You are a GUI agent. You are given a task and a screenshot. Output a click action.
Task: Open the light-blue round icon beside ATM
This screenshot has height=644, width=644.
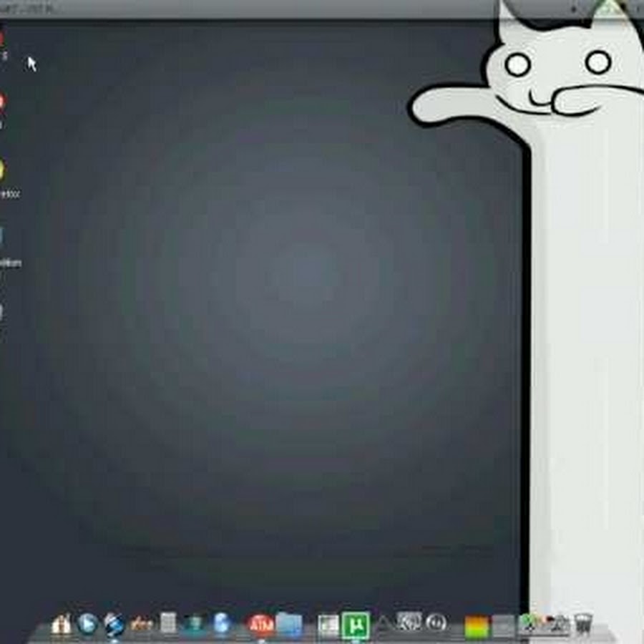coord(222,624)
